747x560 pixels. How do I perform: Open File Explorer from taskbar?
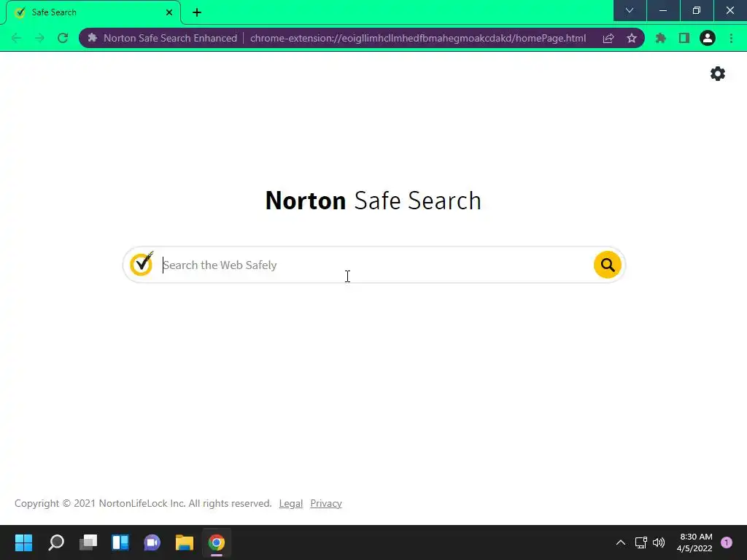pos(185,542)
